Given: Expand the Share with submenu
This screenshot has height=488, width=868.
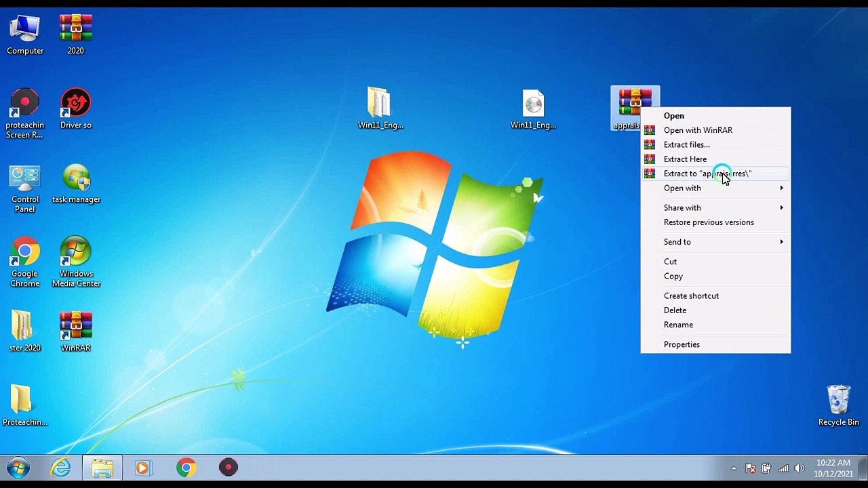Looking at the screenshot, I should [715, 208].
